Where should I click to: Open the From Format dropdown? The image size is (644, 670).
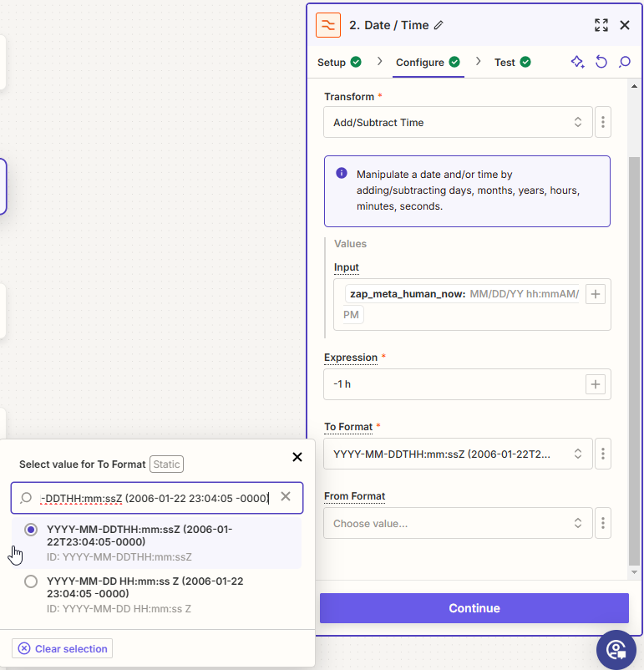tap(457, 524)
